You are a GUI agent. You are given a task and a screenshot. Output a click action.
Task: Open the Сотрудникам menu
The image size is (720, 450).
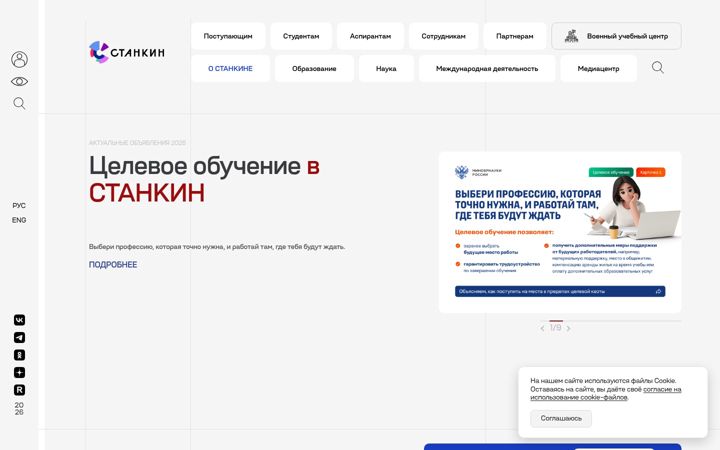click(x=443, y=36)
